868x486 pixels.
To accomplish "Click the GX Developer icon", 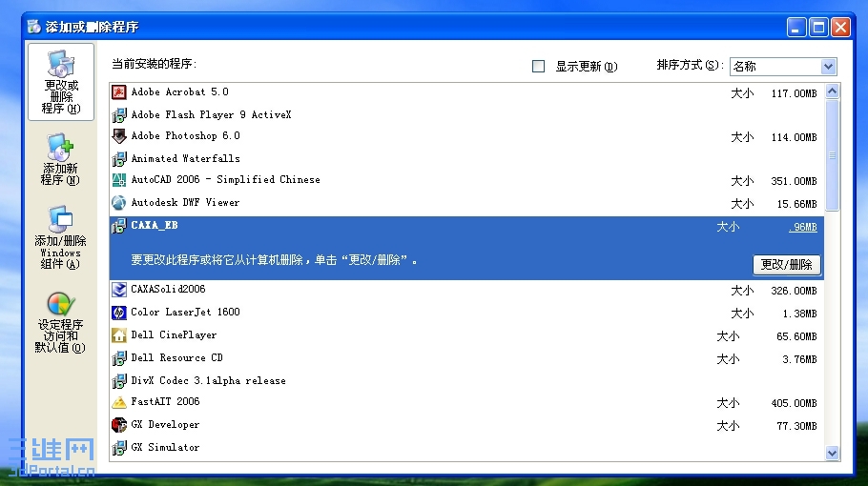I will (x=119, y=425).
